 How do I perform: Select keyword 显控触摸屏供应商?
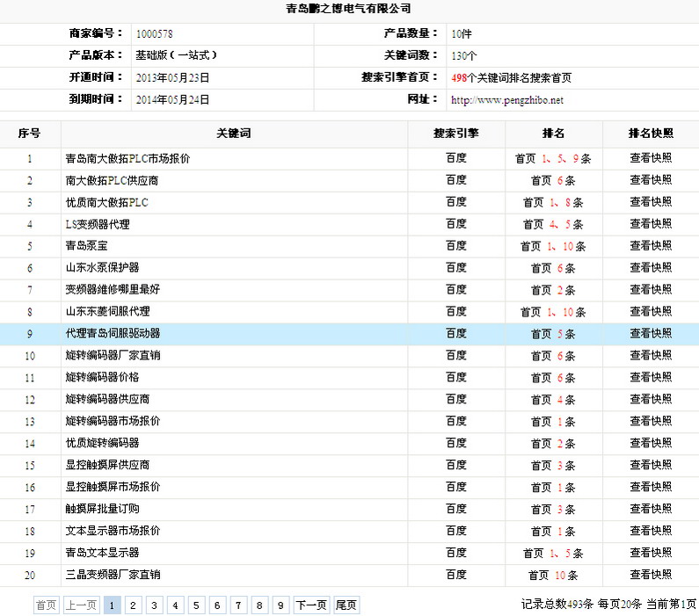click(x=107, y=465)
